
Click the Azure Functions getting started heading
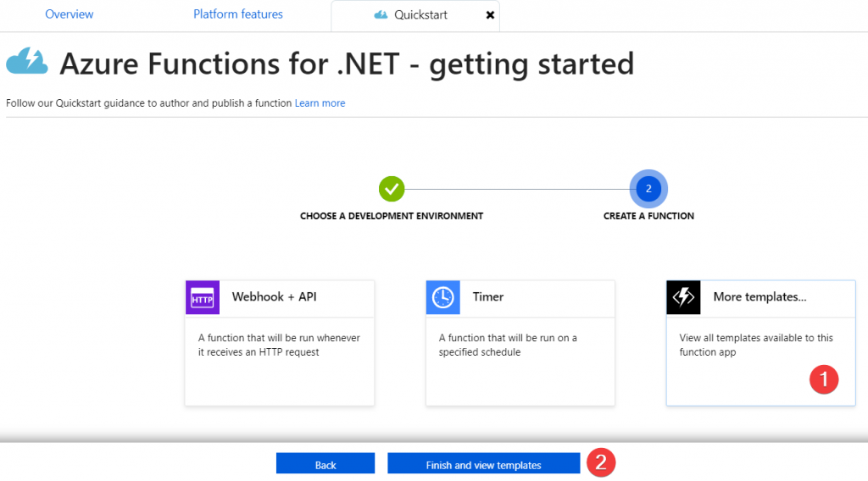pyautogui.click(x=347, y=64)
